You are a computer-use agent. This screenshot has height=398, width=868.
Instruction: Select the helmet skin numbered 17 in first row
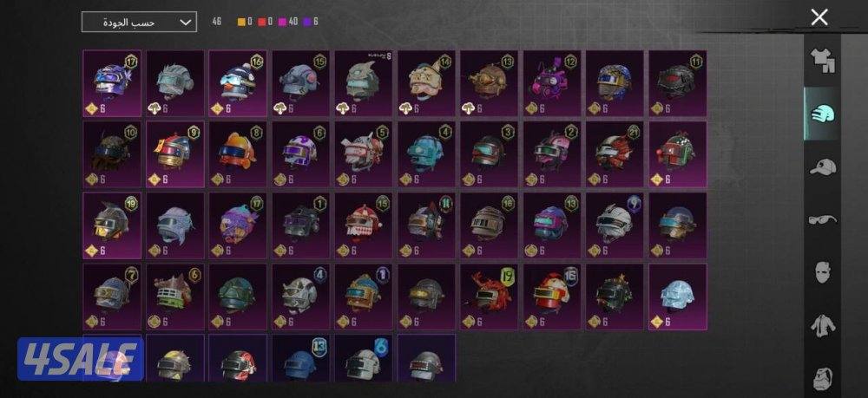112,83
